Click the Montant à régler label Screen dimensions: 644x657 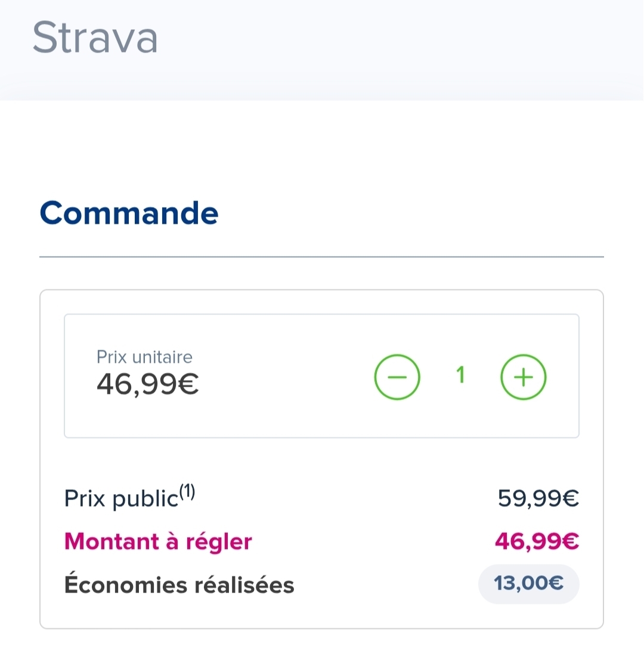pos(158,542)
